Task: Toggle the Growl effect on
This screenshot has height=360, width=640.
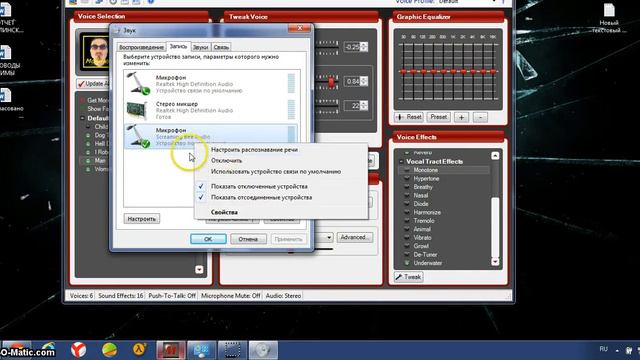Action: [x=407, y=246]
